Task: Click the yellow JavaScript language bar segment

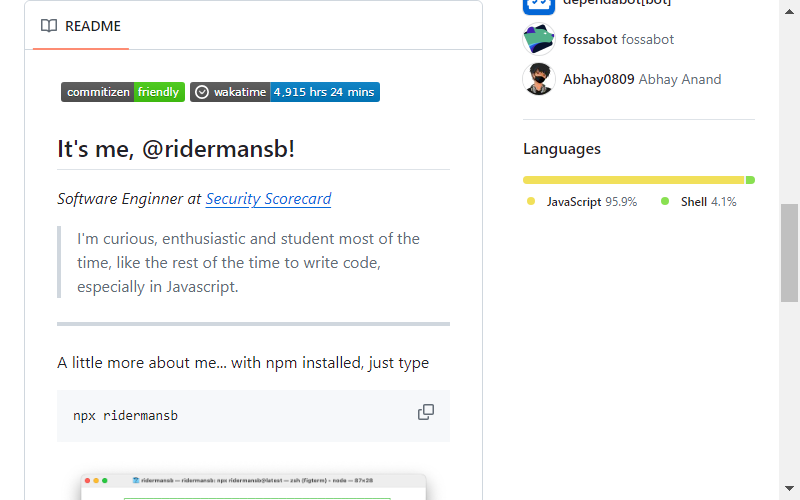Action: pyautogui.click(x=634, y=180)
